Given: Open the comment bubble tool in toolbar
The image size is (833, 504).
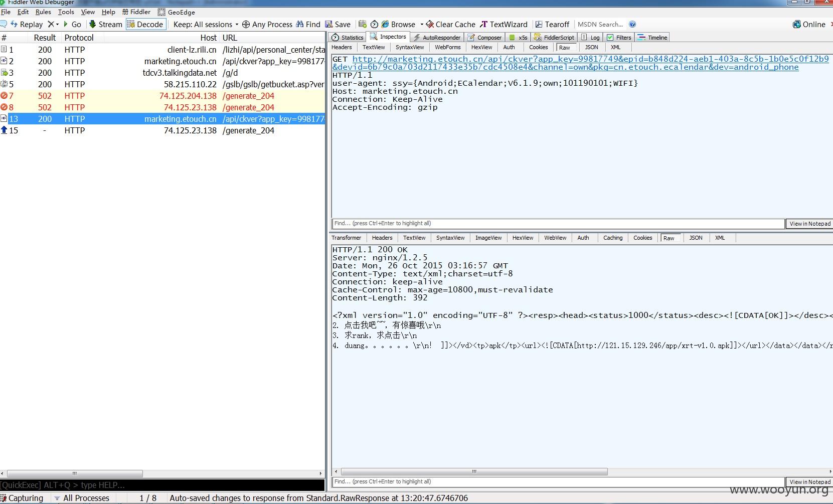Looking at the screenshot, I should pyautogui.click(x=4, y=24).
